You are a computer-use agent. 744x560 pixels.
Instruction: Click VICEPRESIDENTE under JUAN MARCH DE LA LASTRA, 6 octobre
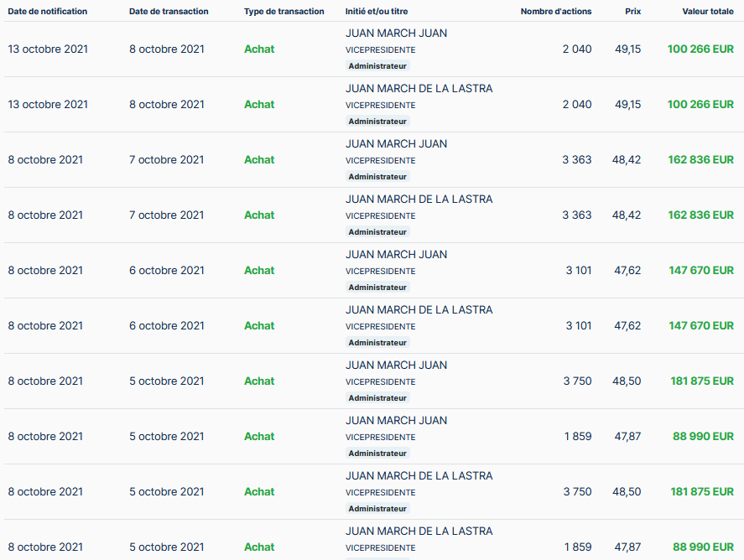[x=380, y=327]
